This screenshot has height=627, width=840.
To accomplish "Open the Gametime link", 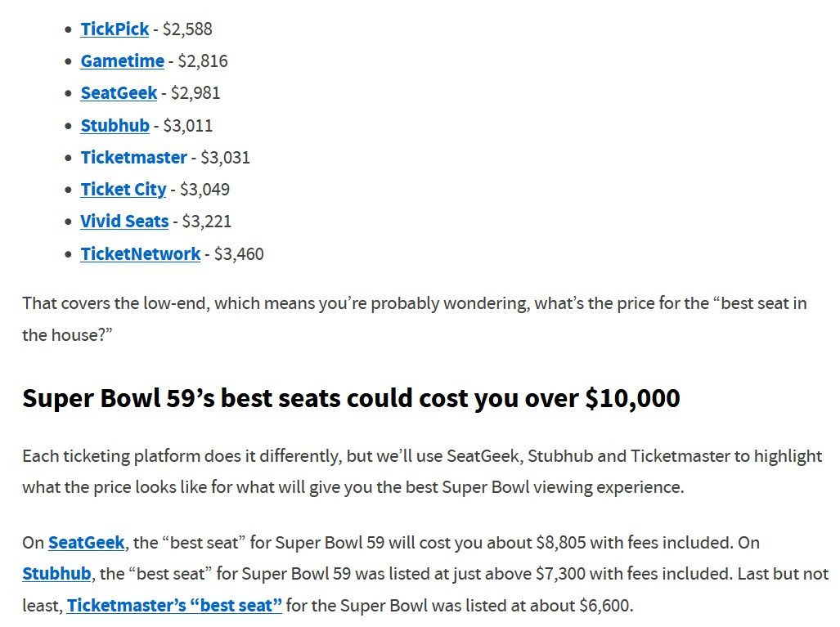I will (x=122, y=61).
